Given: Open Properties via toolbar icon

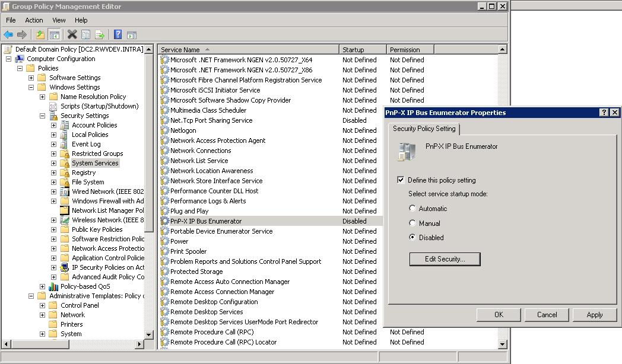Looking at the screenshot, I should coord(86,35).
